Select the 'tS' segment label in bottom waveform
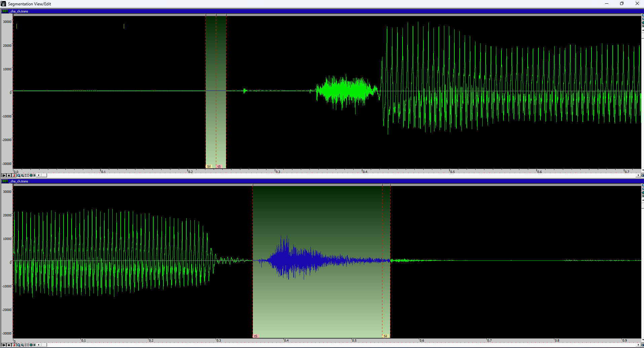644x348 pixels. coord(256,336)
